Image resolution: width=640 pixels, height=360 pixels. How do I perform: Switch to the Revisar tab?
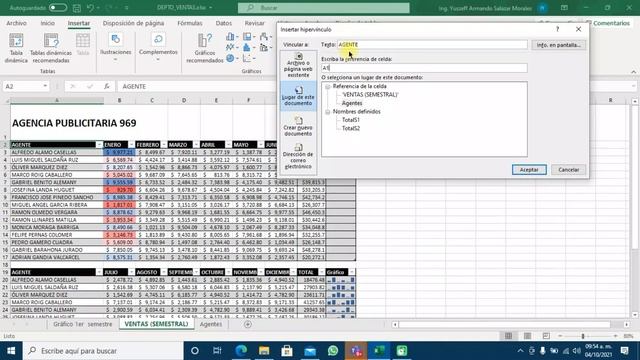[x=254, y=23]
